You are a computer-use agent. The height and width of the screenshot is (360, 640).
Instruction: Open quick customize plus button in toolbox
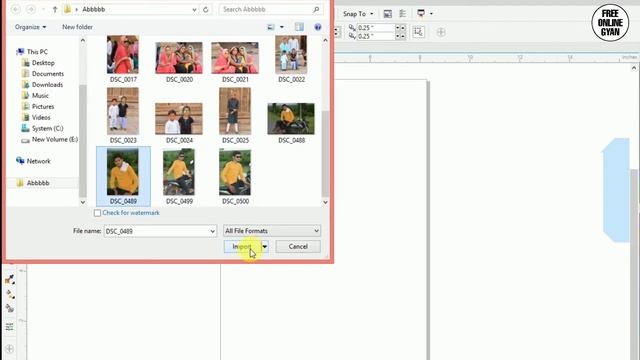[10, 349]
